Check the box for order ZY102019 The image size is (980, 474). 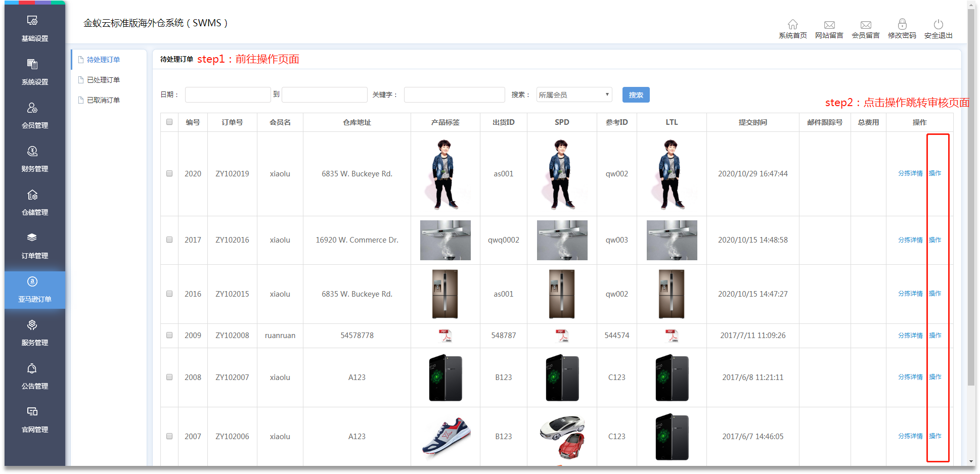169,173
